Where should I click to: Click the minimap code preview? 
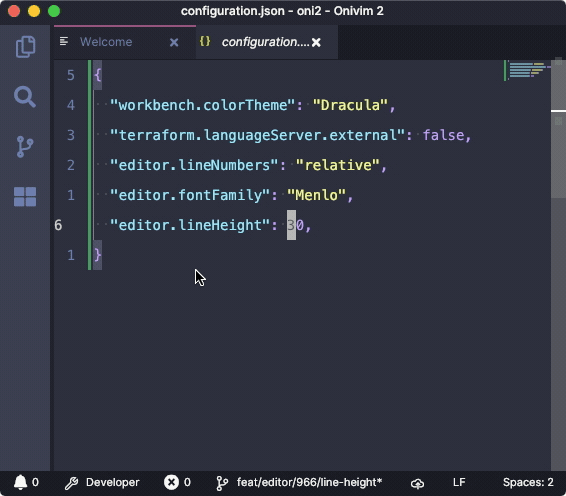(528, 70)
